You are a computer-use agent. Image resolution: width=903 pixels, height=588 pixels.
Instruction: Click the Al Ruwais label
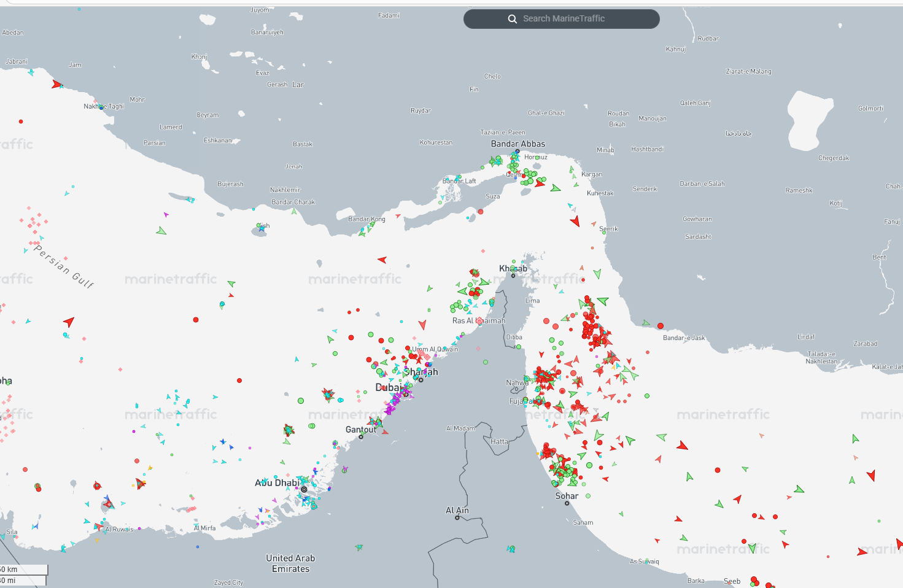click(x=119, y=529)
